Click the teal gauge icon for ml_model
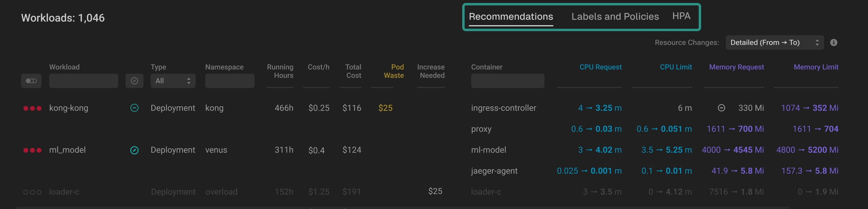 [134, 150]
